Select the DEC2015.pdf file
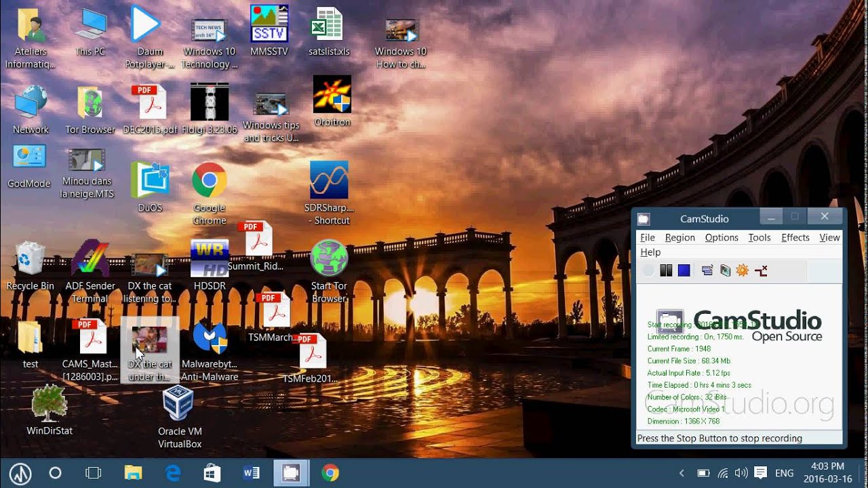This screenshot has height=488, width=868. coord(151,110)
